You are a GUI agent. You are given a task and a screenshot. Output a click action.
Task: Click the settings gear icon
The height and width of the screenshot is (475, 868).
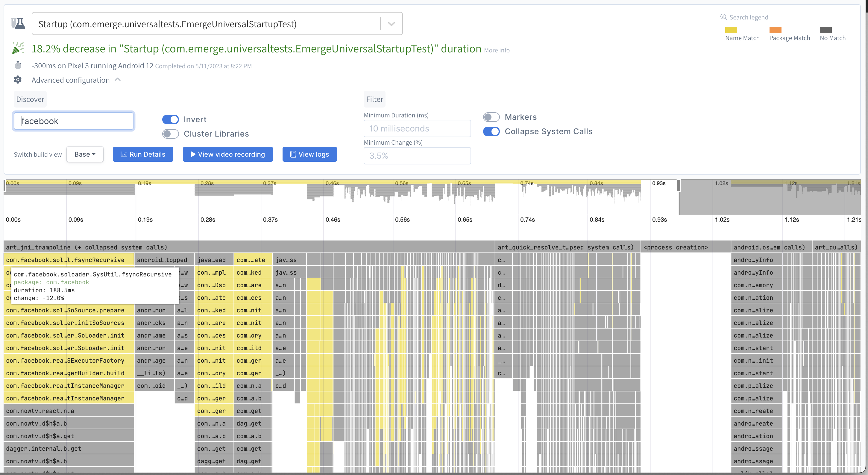[17, 79]
